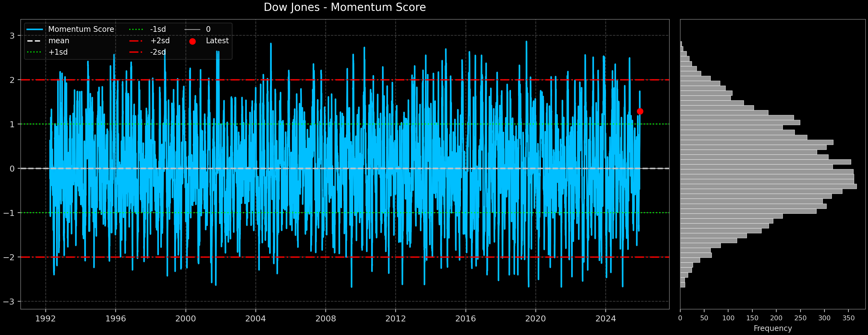
Task: Click the 1992 x-axis tick label
Action: [45, 318]
